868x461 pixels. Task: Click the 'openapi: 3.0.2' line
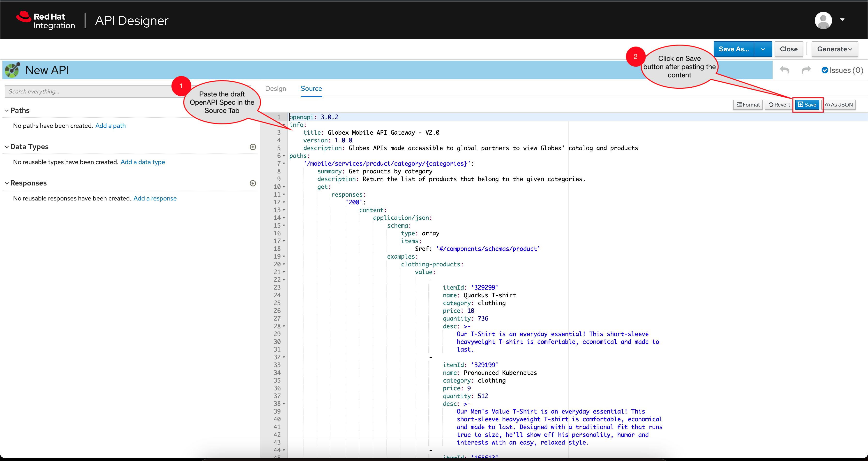tap(314, 117)
